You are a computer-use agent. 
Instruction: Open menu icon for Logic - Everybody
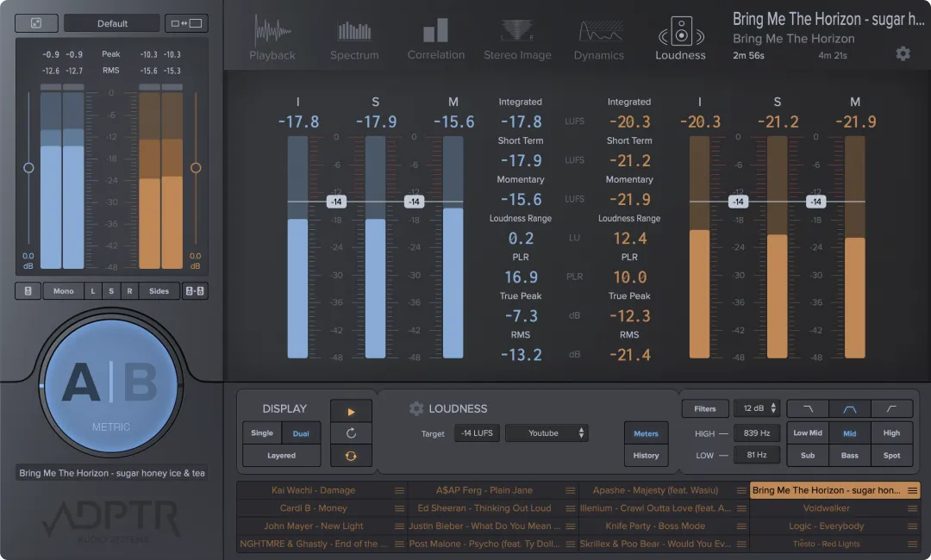click(912, 526)
